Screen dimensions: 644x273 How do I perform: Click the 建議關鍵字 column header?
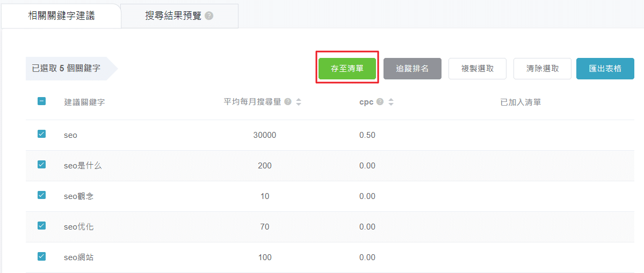84,102
